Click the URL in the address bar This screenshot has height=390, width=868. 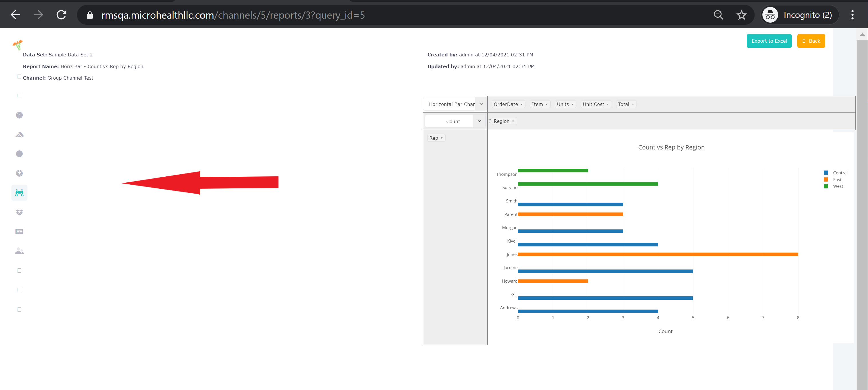tap(233, 15)
